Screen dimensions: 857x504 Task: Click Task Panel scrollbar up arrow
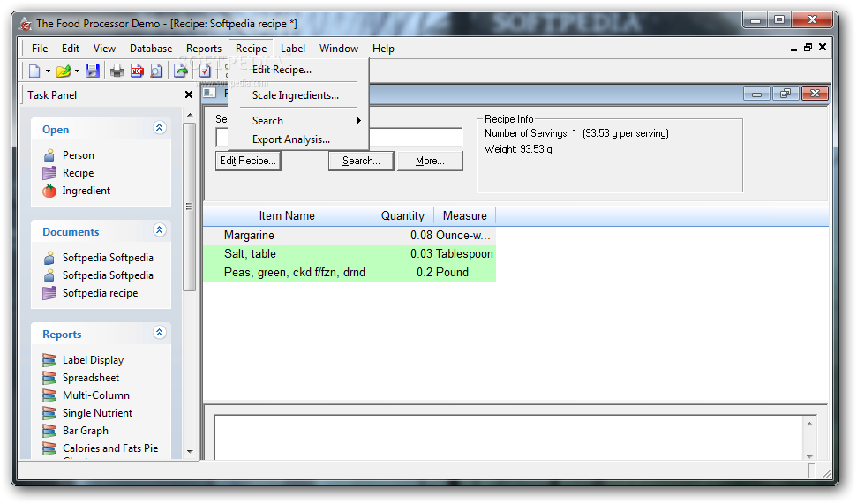point(190,115)
